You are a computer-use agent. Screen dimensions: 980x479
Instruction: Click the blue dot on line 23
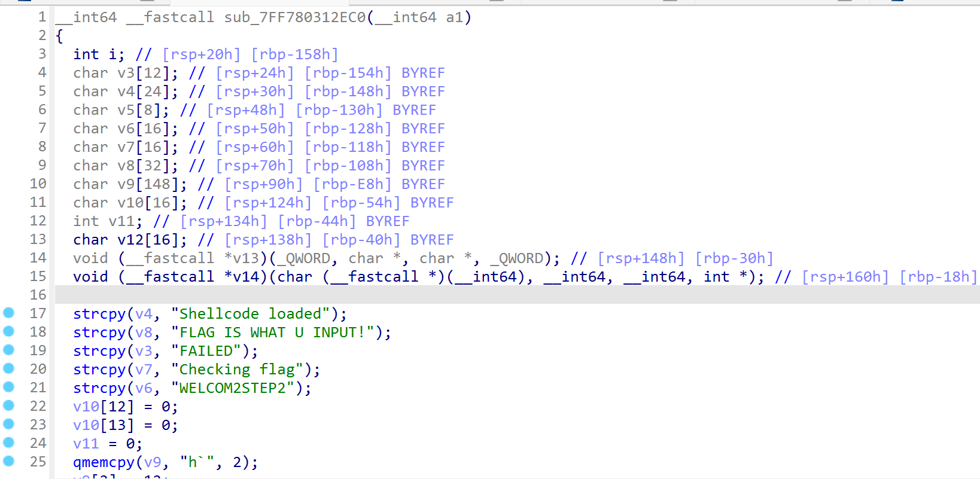(x=9, y=424)
